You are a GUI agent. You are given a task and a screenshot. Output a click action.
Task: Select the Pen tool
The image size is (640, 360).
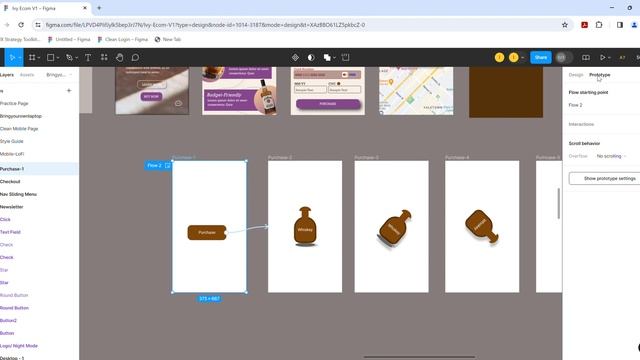click(69, 58)
